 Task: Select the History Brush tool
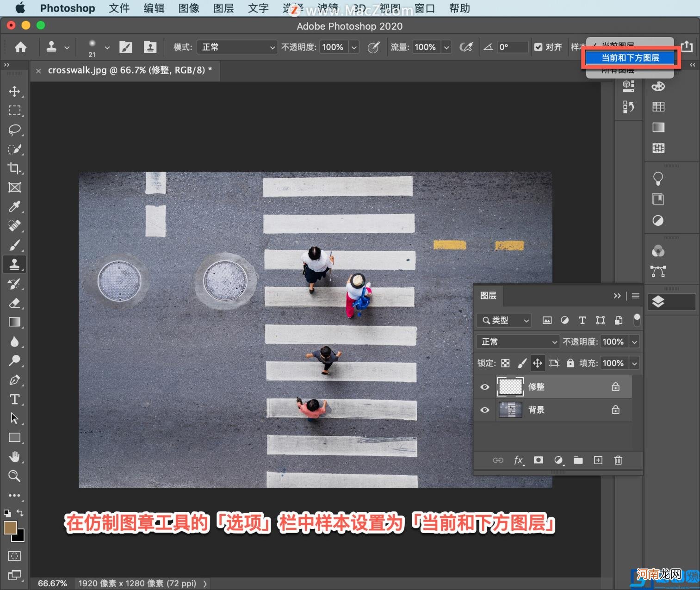(x=14, y=284)
